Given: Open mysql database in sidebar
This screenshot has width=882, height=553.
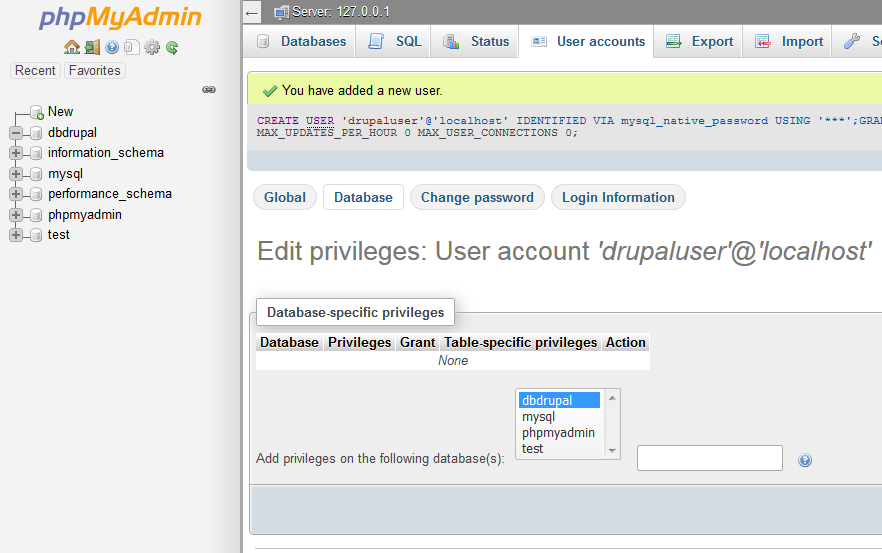Looking at the screenshot, I should [65, 174].
